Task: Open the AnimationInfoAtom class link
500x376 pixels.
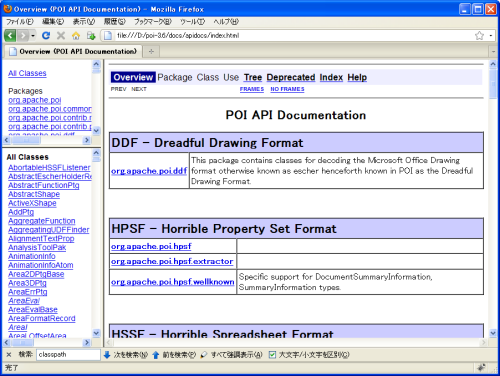Action: click(x=40, y=265)
